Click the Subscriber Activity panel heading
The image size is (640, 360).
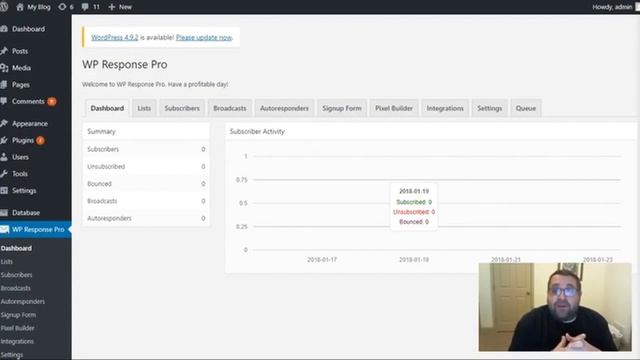coord(257,131)
